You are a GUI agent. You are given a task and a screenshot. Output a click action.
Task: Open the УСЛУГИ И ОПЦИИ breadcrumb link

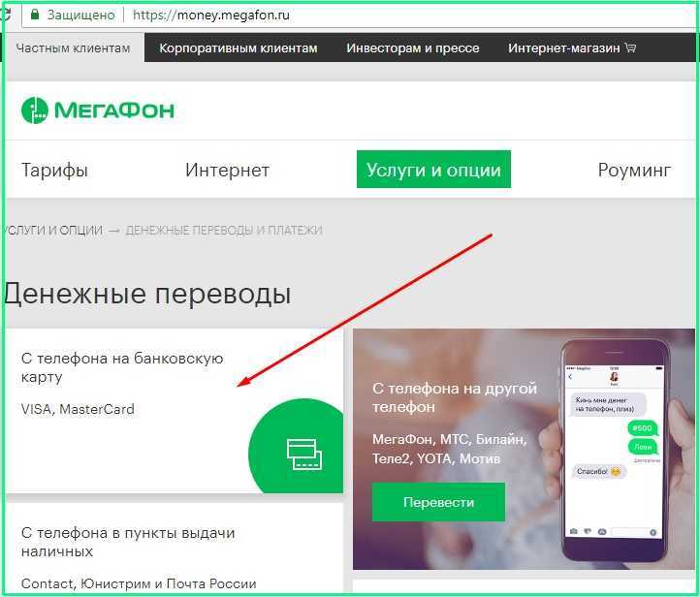[x=53, y=231]
